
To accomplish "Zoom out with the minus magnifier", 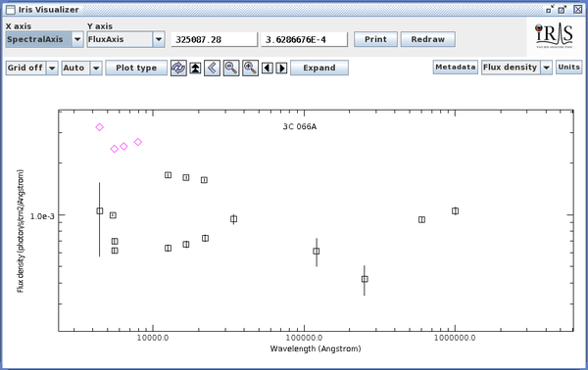I will (231, 69).
